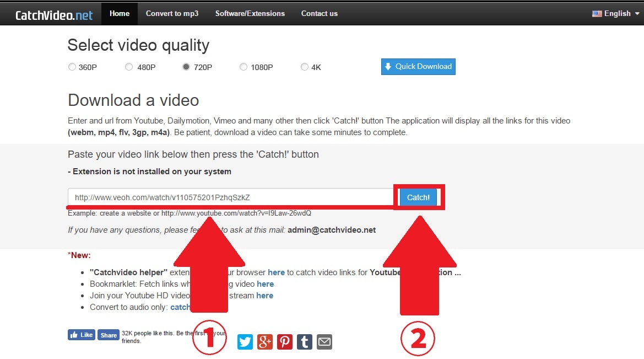Screen dimensions: 644x359
Task: Share on Tumblr icon
Action: pos(304,342)
